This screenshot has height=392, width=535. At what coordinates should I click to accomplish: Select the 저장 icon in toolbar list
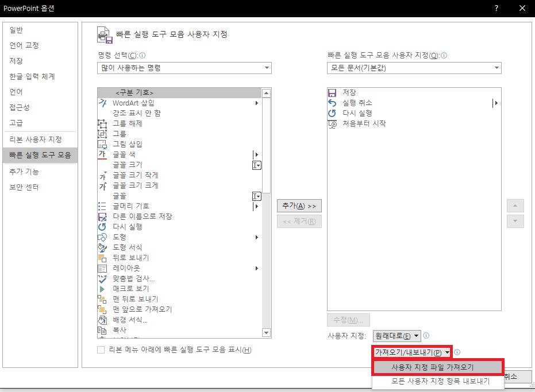332,93
